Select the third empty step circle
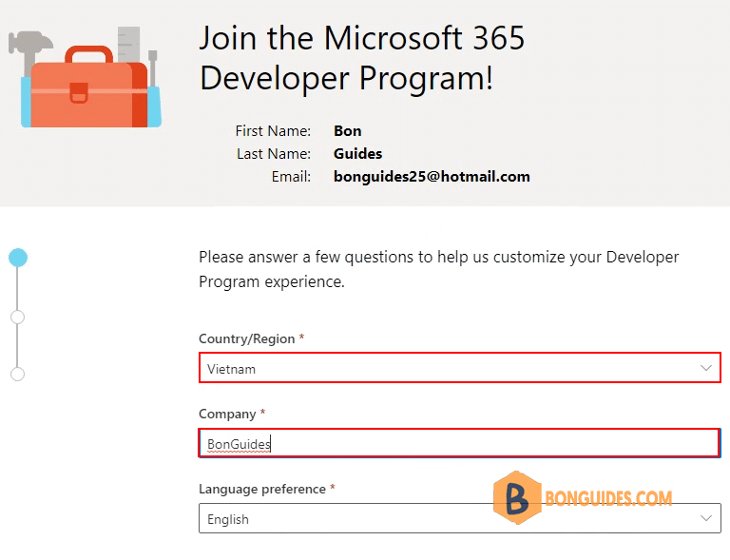The height and width of the screenshot is (560, 730). pyautogui.click(x=18, y=374)
